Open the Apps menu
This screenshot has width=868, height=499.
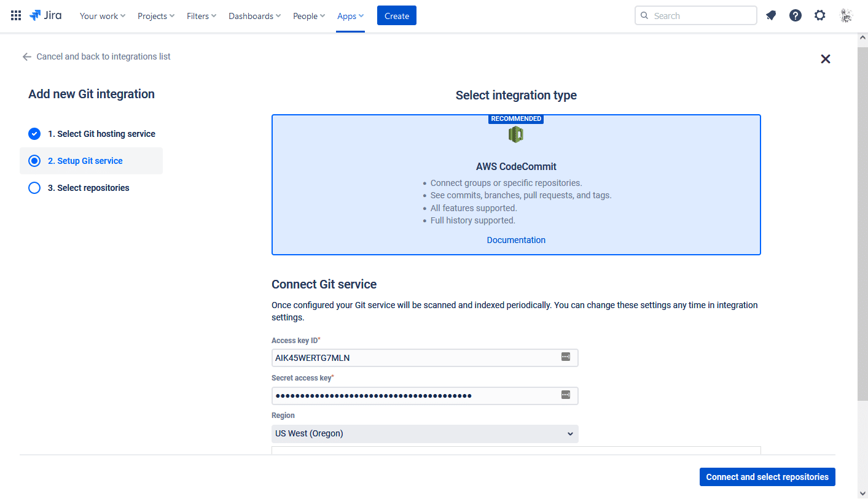[x=350, y=16]
